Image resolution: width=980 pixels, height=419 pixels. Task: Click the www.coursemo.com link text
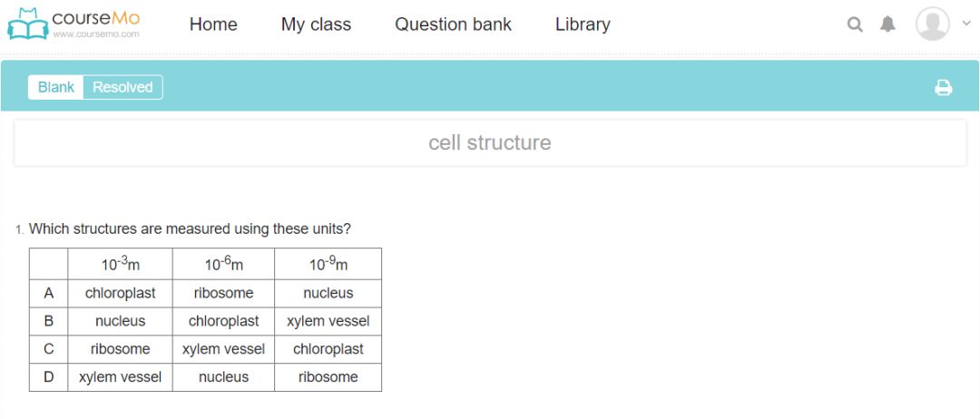coord(95,34)
